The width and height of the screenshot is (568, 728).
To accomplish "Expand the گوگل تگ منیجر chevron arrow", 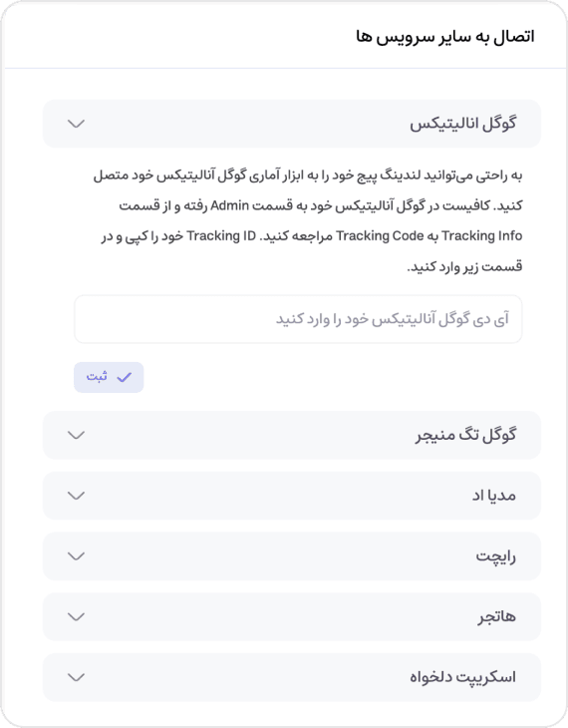I will pos(76,435).
